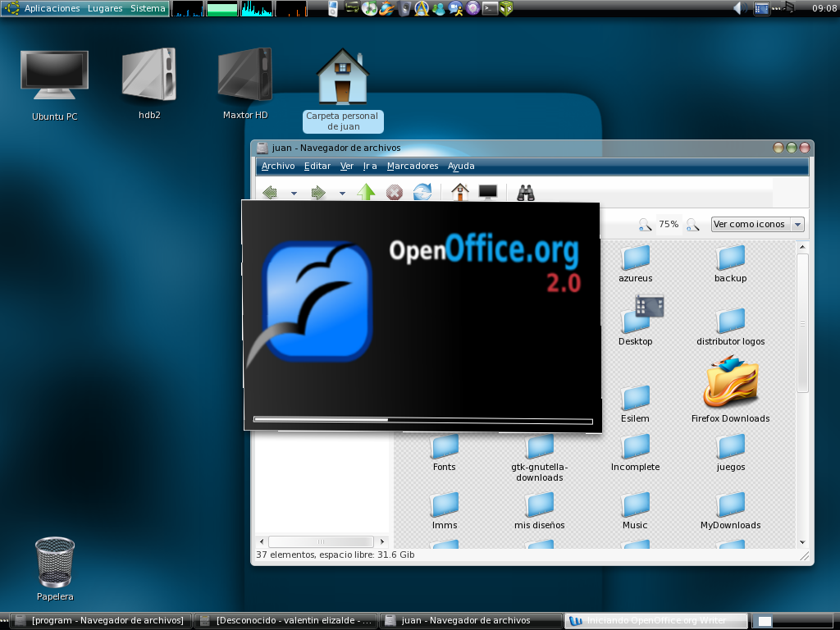The width and height of the screenshot is (840, 630).
Task: Click the side pane horizontal scrollbar thumb
Action: pyautogui.click(x=321, y=541)
